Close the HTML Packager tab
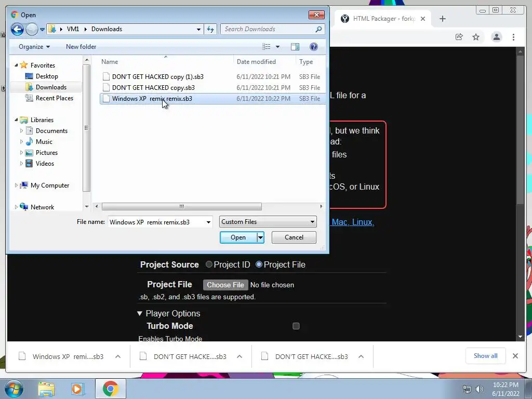This screenshot has height=399, width=532. (423, 19)
